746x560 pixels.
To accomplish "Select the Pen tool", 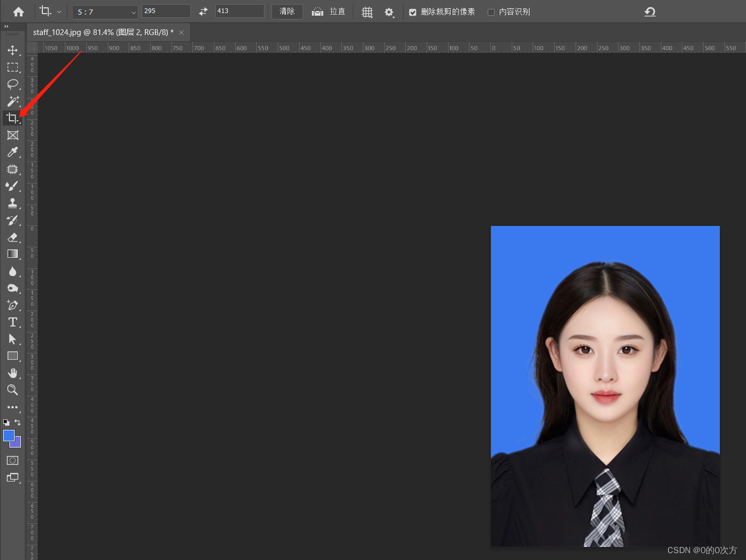I will [x=13, y=305].
